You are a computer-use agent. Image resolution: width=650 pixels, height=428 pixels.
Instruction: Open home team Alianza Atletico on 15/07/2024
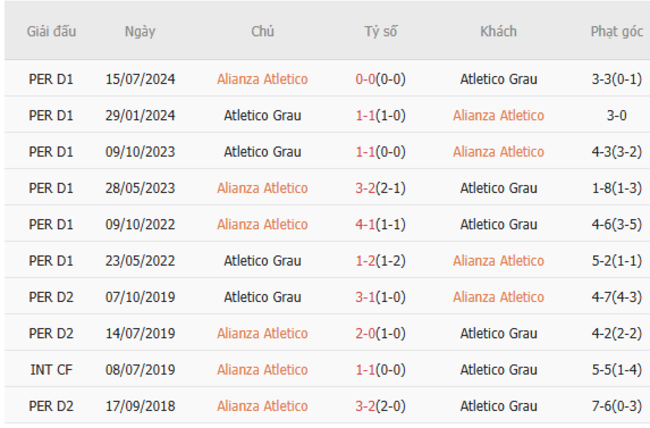coord(262,79)
